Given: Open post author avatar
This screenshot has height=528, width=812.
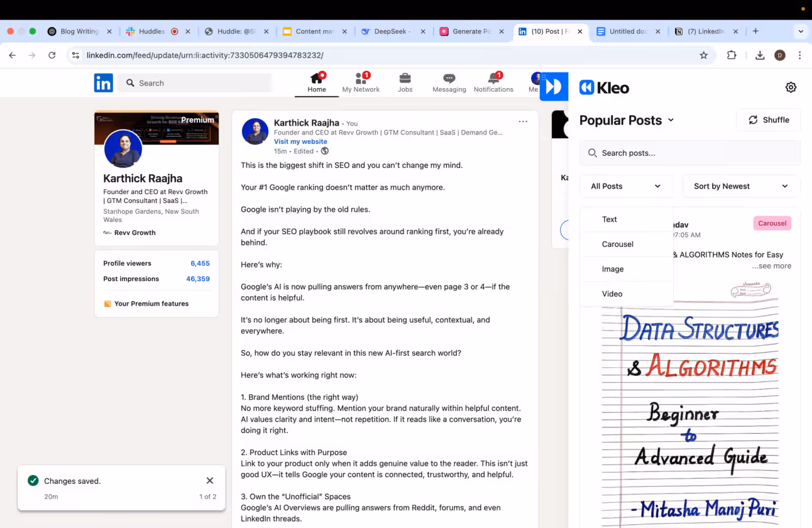Looking at the screenshot, I should (x=255, y=131).
